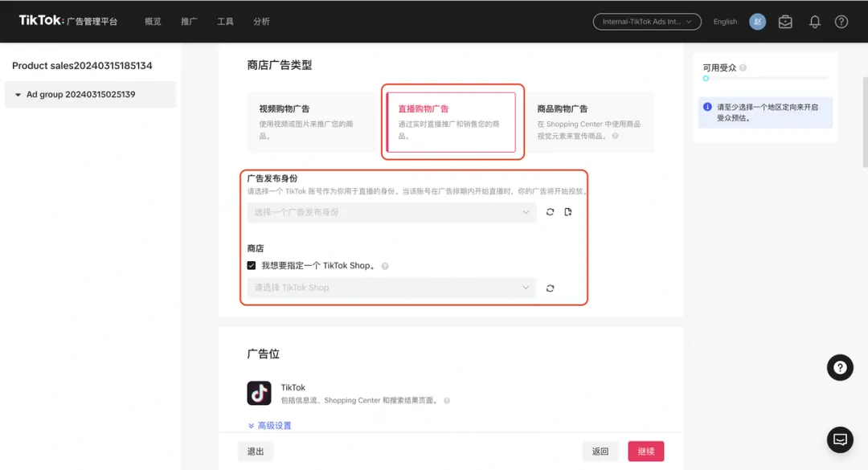Click info icon next to 可用受众
868x470 pixels.
[x=743, y=67]
